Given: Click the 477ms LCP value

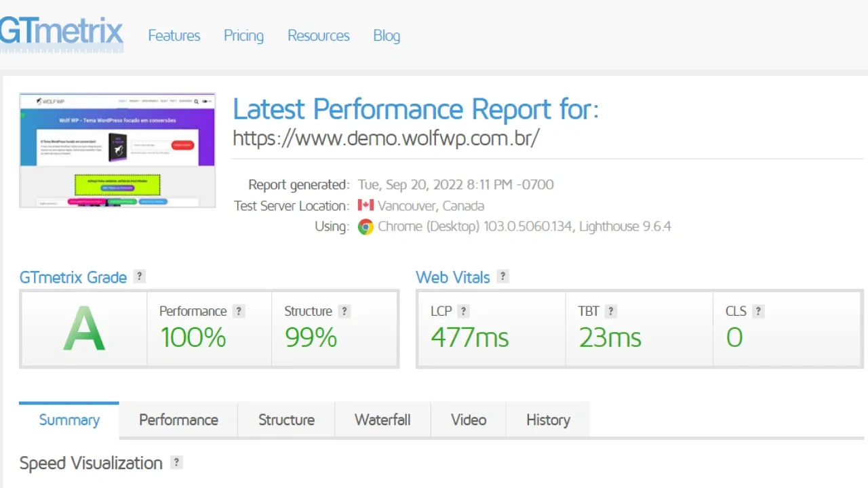Looking at the screenshot, I should [x=470, y=338].
